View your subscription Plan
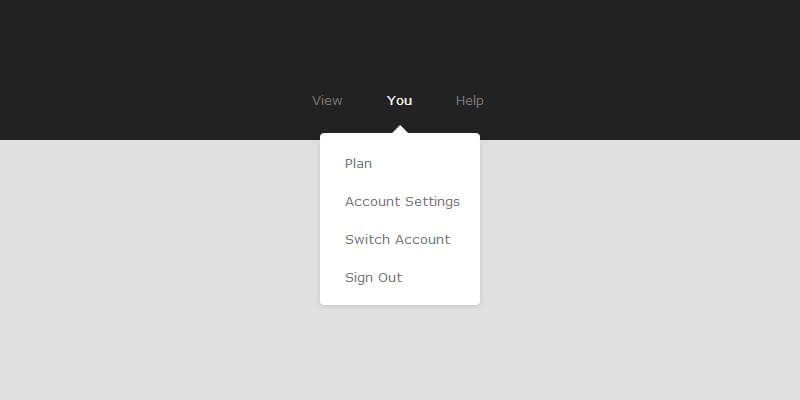800x400 pixels. [x=358, y=163]
